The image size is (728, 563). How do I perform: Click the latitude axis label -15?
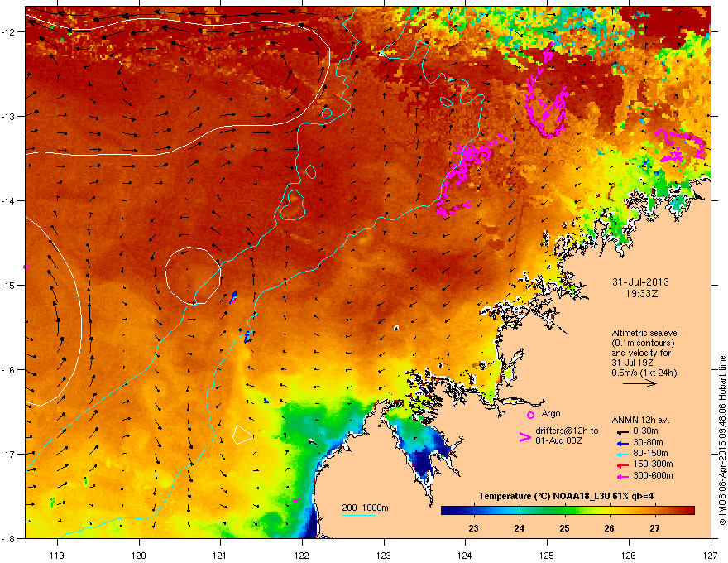(x=9, y=285)
